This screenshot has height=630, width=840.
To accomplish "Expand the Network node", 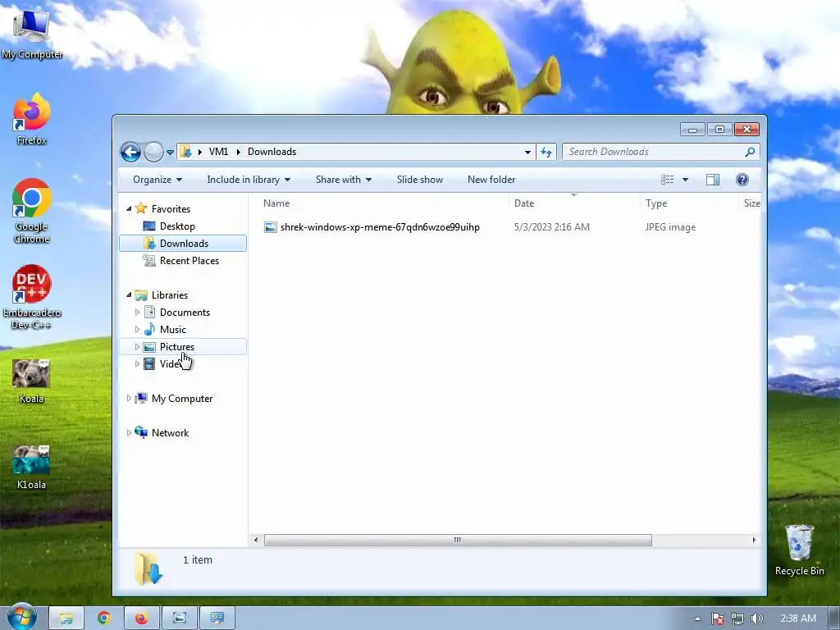I will [x=129, y=432].
